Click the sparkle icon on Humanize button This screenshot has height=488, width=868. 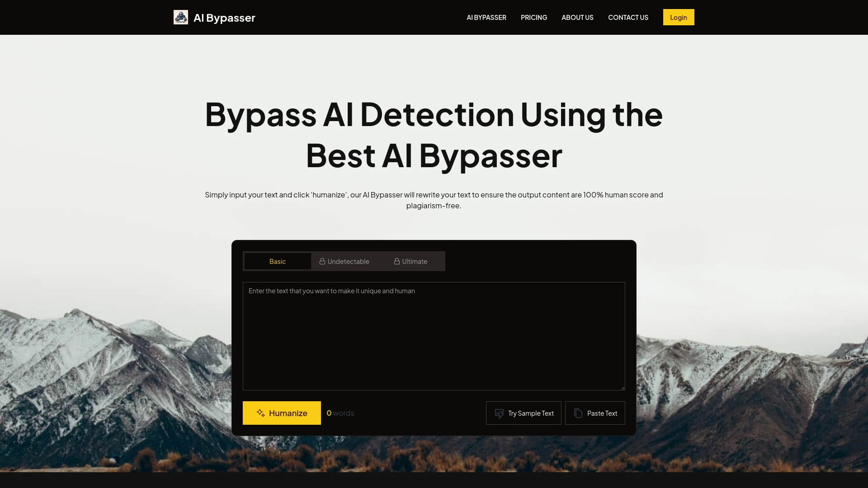tap(260, 413)
